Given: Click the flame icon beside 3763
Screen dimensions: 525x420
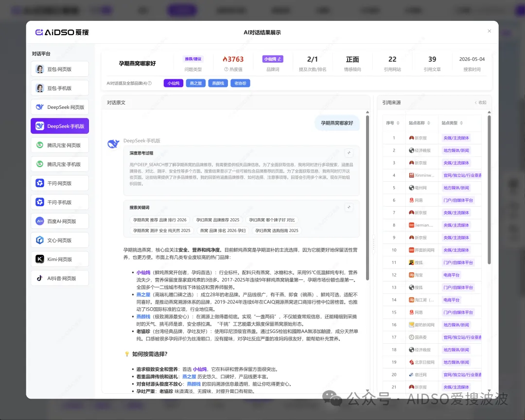Looking at the screenshot, I should click(x=225, y=59).
